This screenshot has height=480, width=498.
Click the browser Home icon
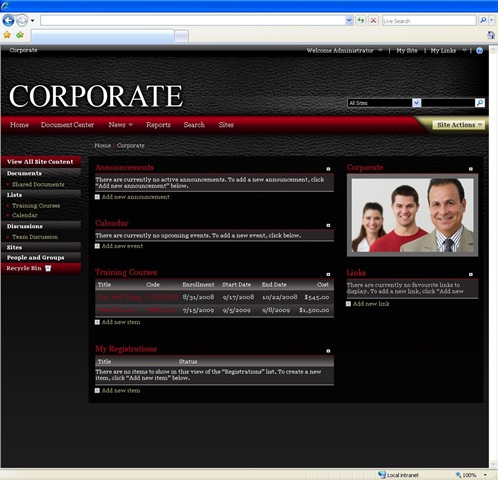[x=491, y=35]
